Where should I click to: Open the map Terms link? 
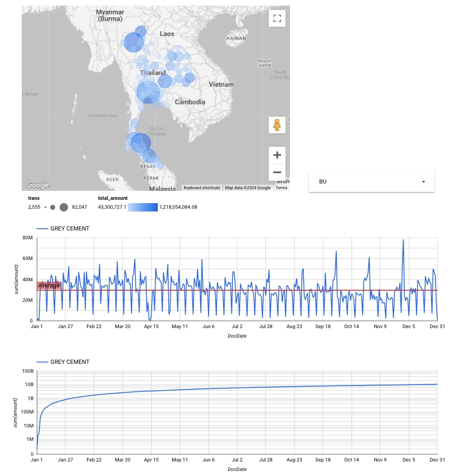282,188
